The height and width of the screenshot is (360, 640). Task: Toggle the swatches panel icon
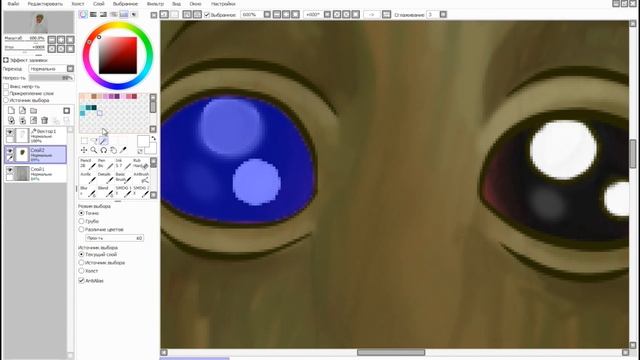[124, 14]
